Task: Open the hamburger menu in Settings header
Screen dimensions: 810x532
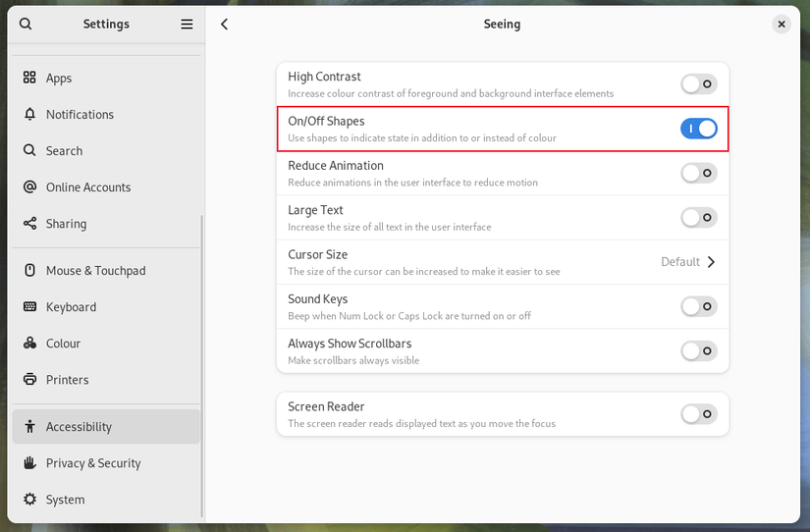Action: click(187, 25)
